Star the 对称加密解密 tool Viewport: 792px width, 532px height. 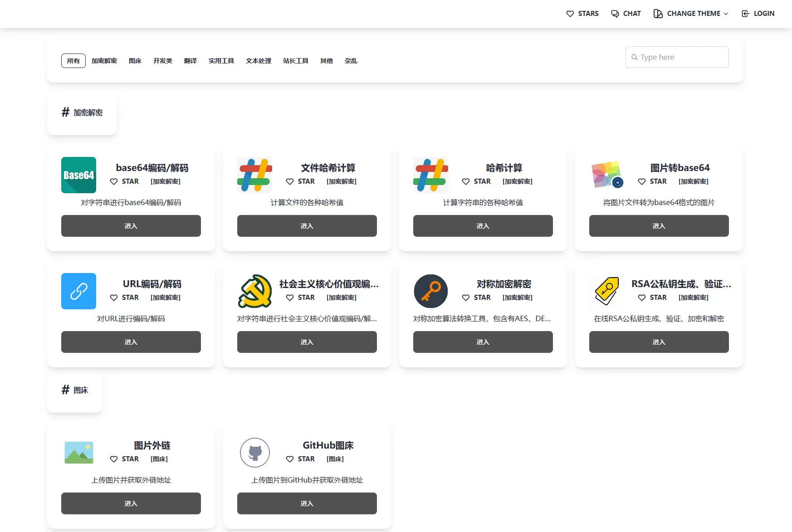click(476, 298)
